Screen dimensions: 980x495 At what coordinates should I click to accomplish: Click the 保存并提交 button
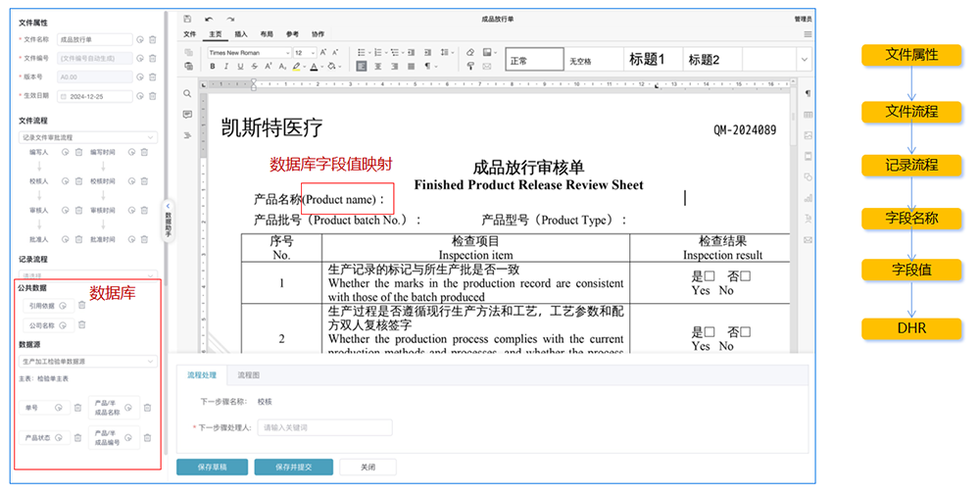coord(293,467)
